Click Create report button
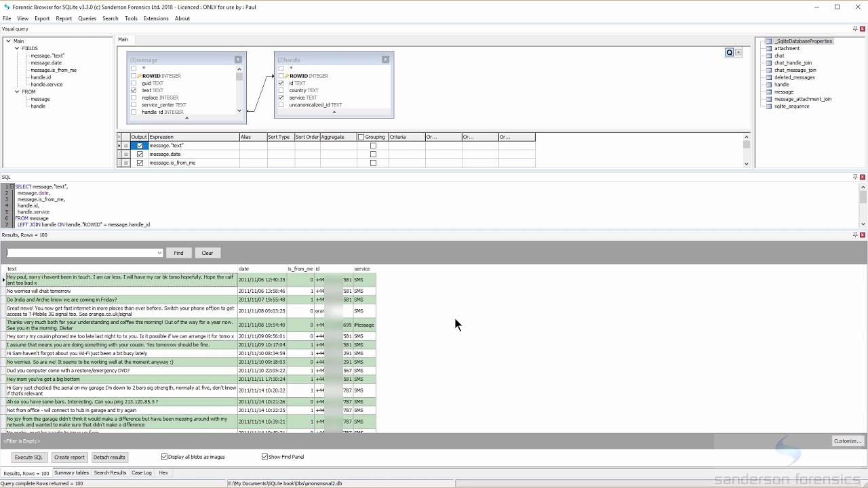Viewport: 868px width, 488px height. (x=69, y=457)
